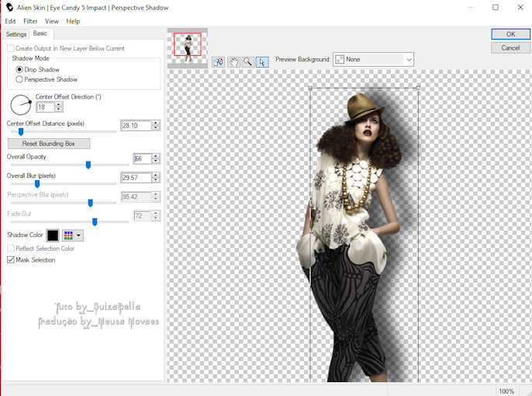The width and height of the screenshot is (532, 396).
Task: Click the Alien Skin title bar logo
Action: click(x=9, y=7)
